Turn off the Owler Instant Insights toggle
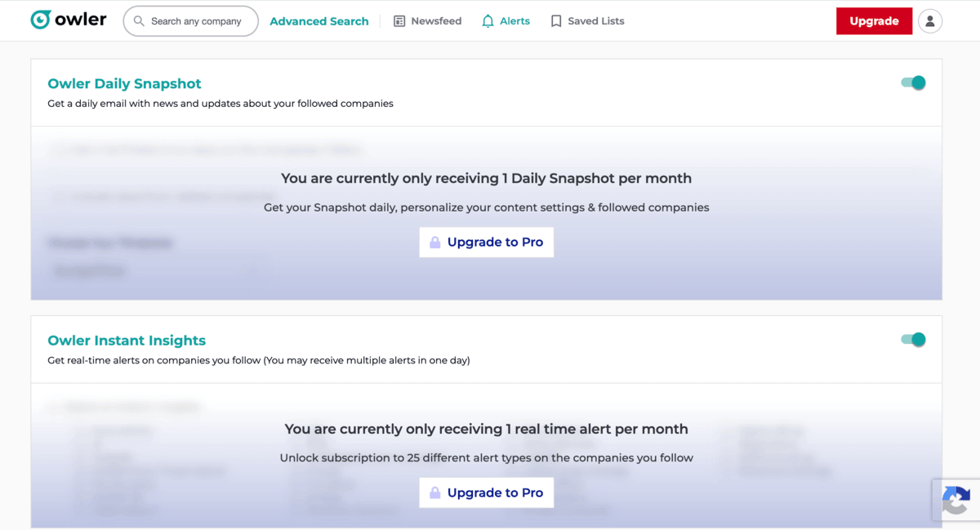Screen dimensions: 980x530 [x=913, y=340]
